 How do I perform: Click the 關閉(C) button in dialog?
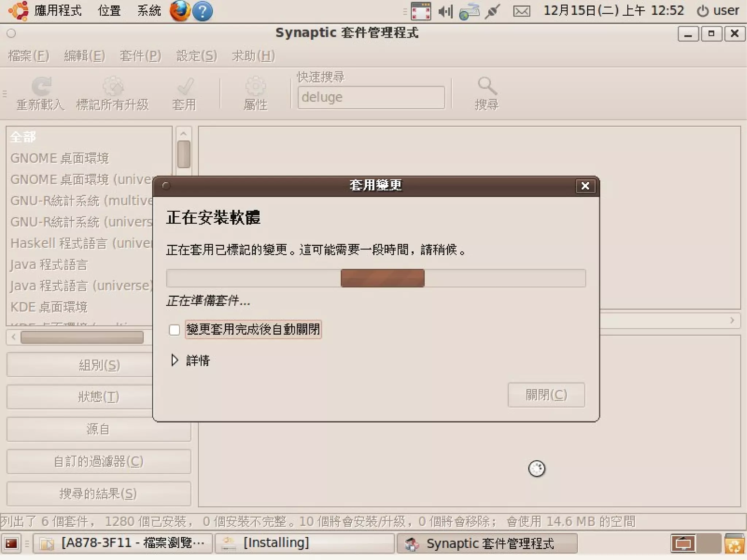546,395
